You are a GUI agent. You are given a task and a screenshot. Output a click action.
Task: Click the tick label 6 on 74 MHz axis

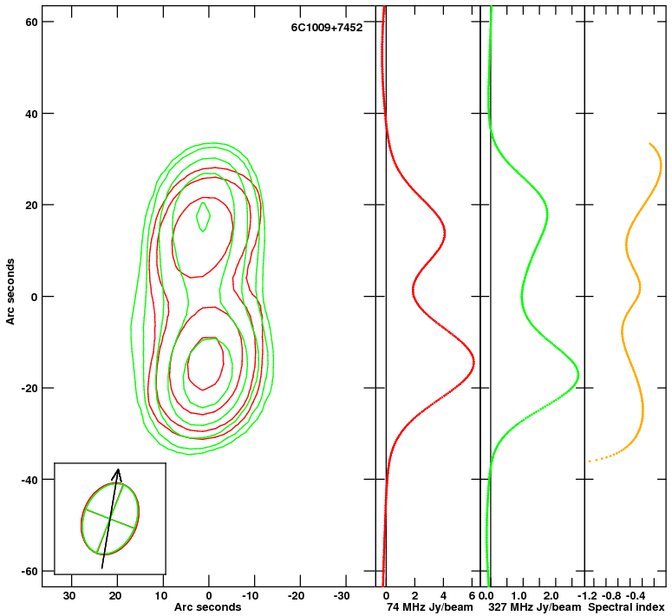tap(472, 596)
